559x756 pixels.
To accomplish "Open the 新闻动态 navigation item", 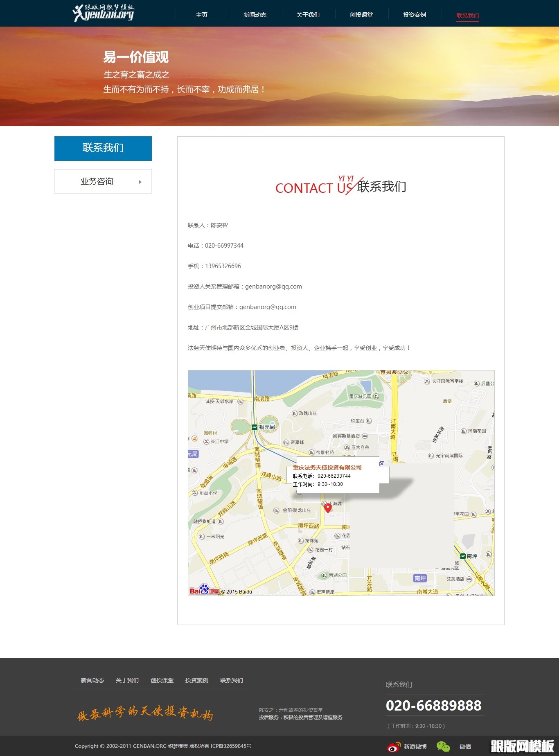I will (255, 15).
